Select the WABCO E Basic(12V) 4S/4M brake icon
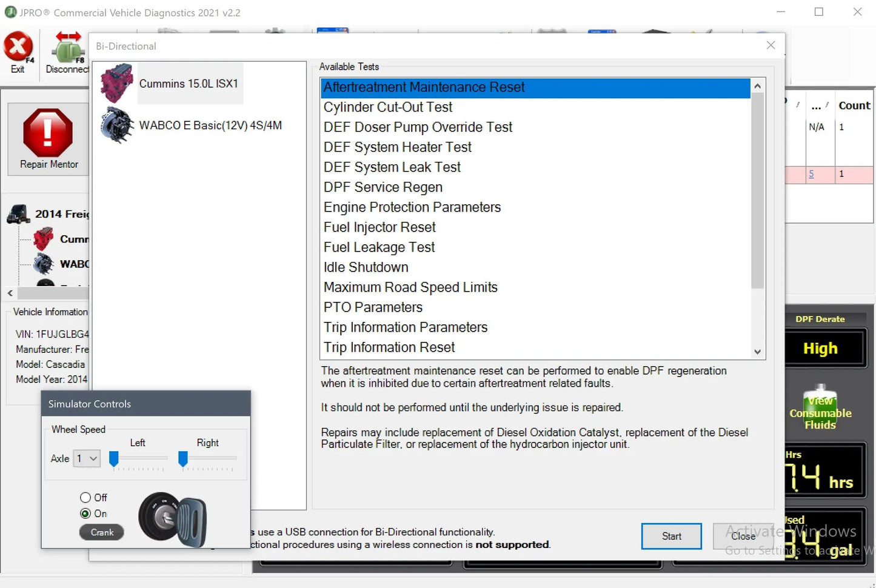Image resolution: width=876 pixels, height=588 pixels. (116, 125)
